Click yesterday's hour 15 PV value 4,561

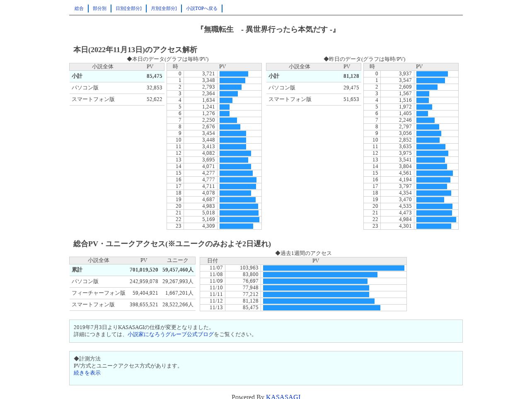[x=405, y=173]
